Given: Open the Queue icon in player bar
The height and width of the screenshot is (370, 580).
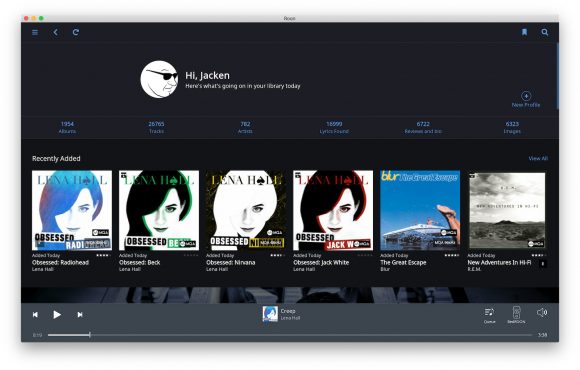Looking at the screenshot, I should tap(489, 315).
